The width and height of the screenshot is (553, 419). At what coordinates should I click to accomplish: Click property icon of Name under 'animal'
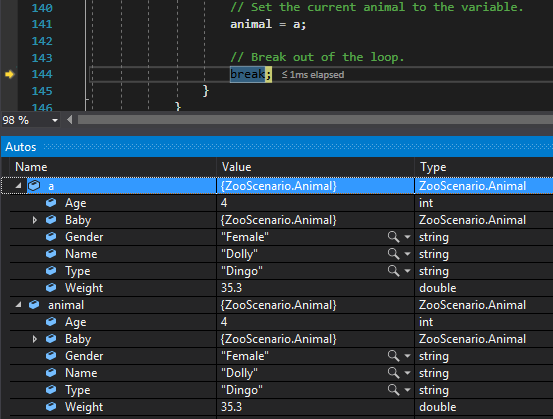pos(51,372)
